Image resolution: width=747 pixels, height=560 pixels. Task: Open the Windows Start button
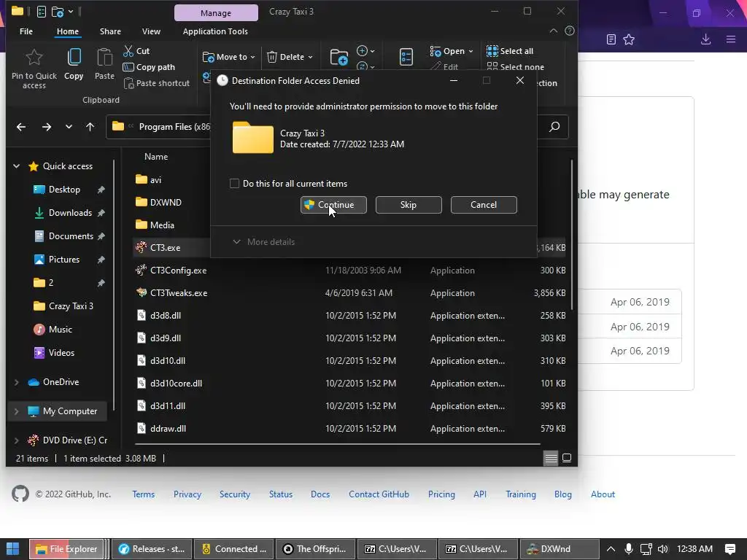pos(13,548)
